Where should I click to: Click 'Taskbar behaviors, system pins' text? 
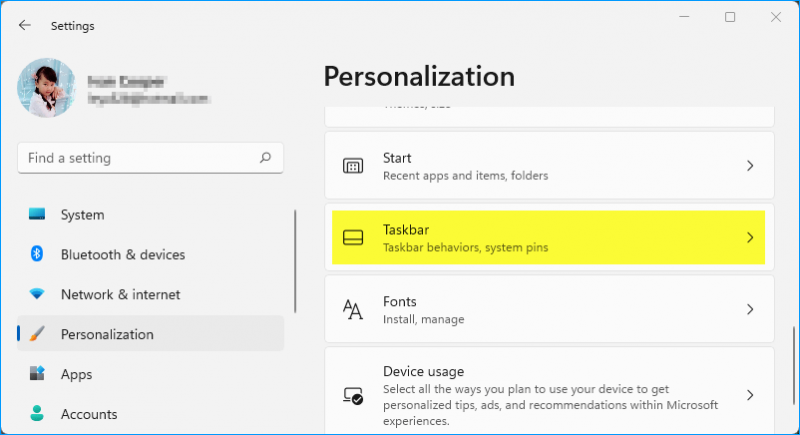[x=465, y=247]
